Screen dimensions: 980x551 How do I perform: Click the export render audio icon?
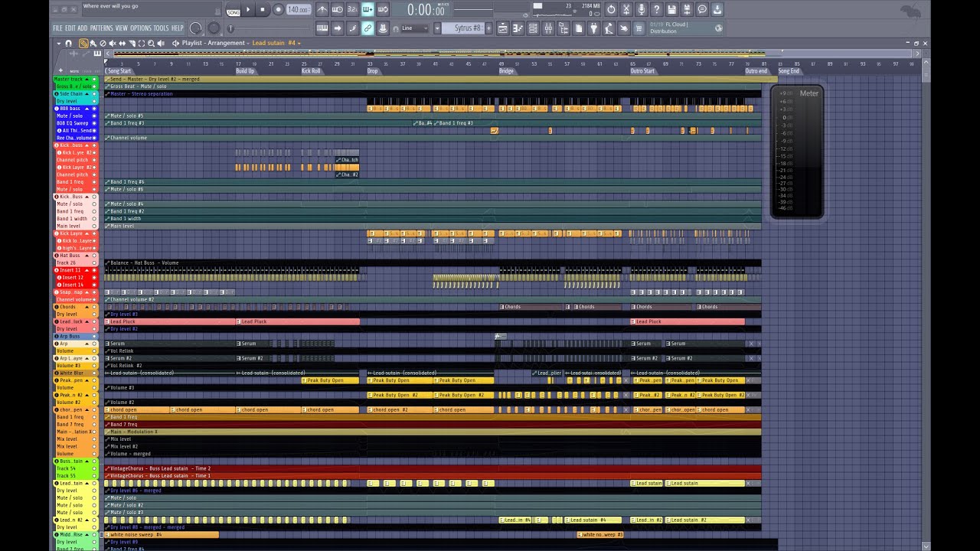click(686, 9)
